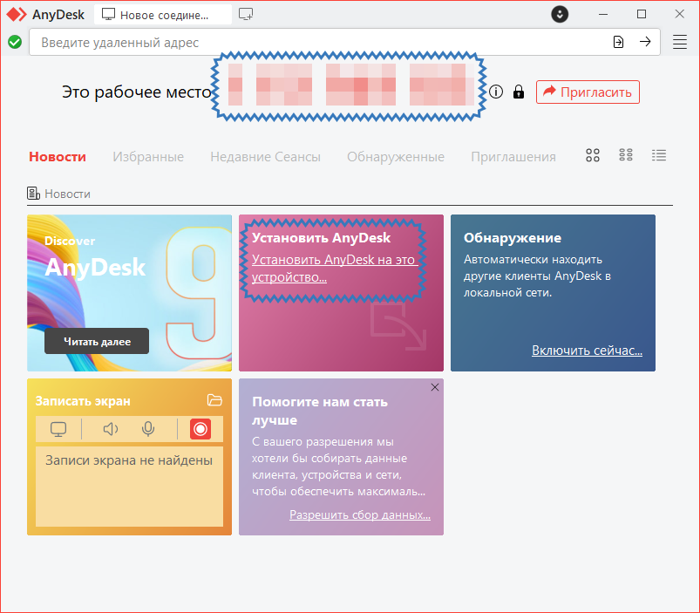Screen dimensions: 700x613
Task: Click the Обнаружение card heading
Action: [x=513, y=238]
